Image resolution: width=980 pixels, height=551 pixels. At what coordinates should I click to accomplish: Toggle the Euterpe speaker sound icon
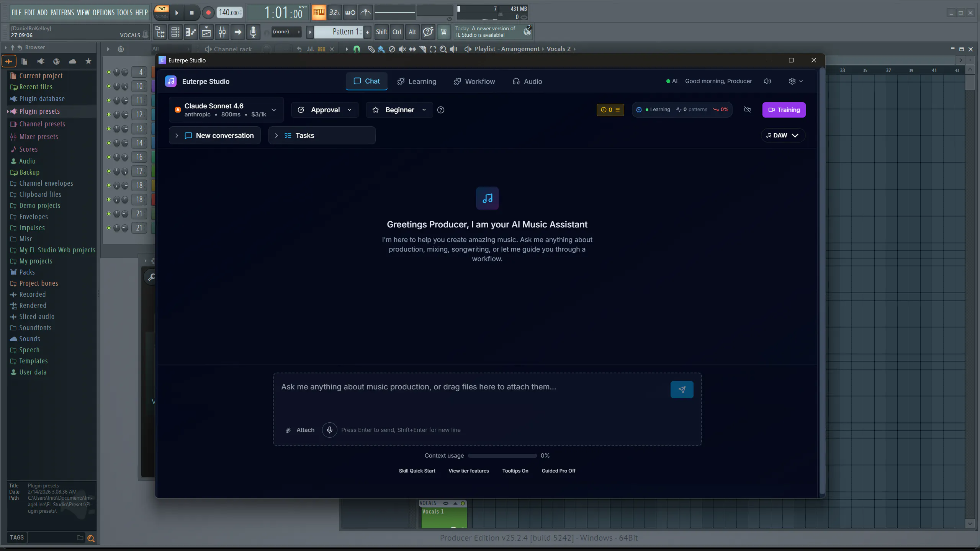[767, 81]
